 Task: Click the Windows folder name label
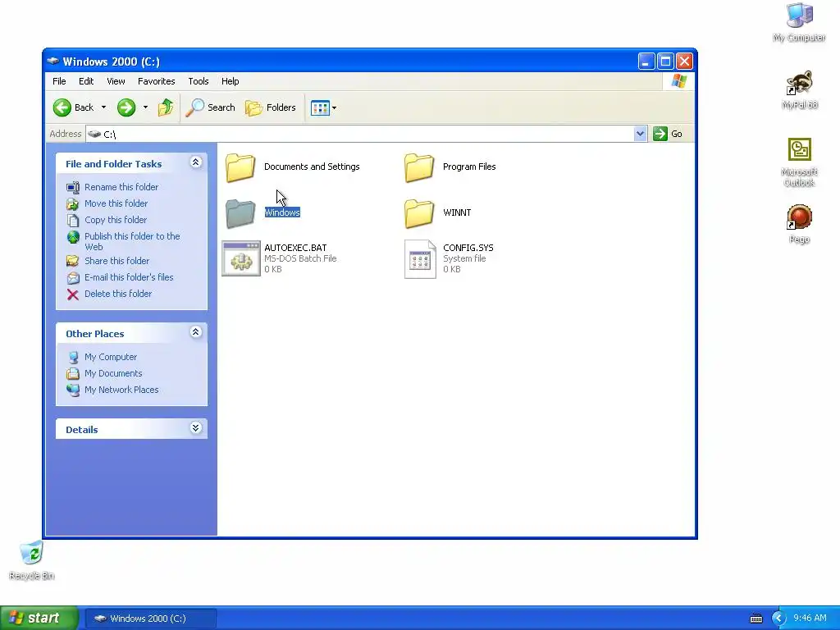point(282,212)
